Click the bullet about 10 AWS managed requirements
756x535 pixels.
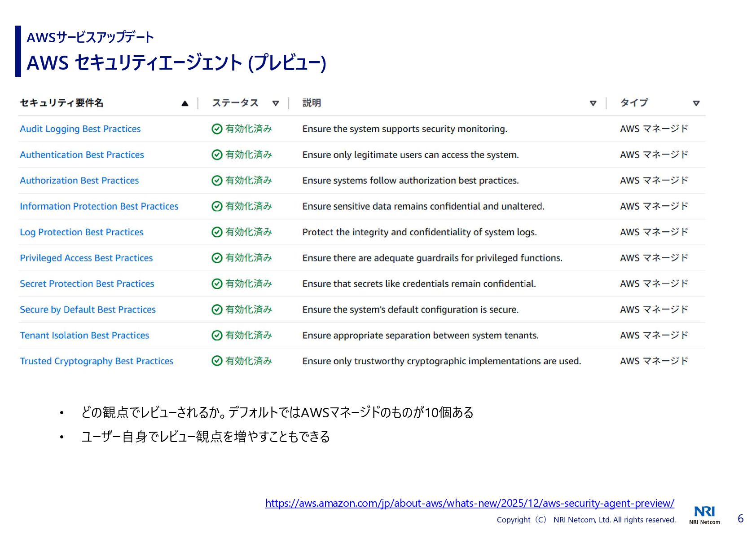click(x=277, y=412)
